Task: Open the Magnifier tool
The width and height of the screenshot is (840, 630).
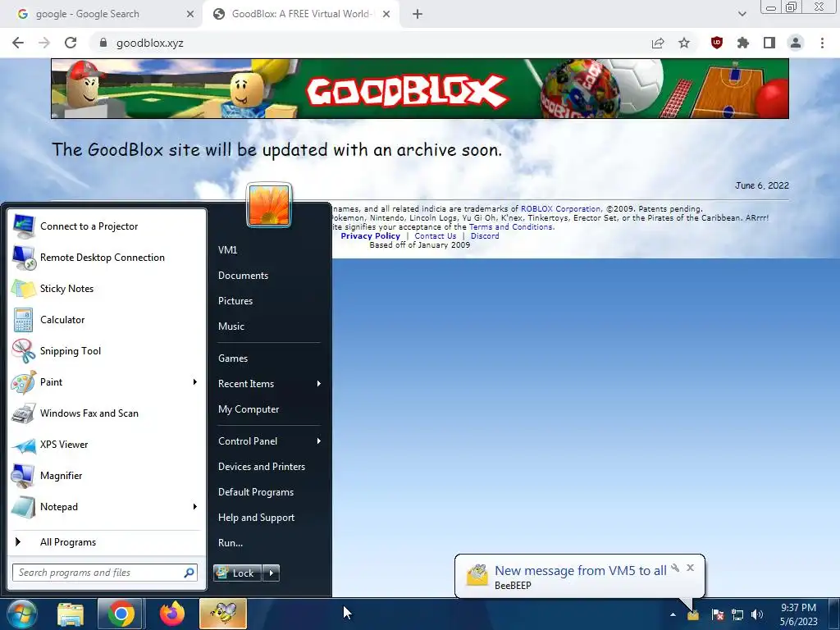Action: (x=106, y=476)
